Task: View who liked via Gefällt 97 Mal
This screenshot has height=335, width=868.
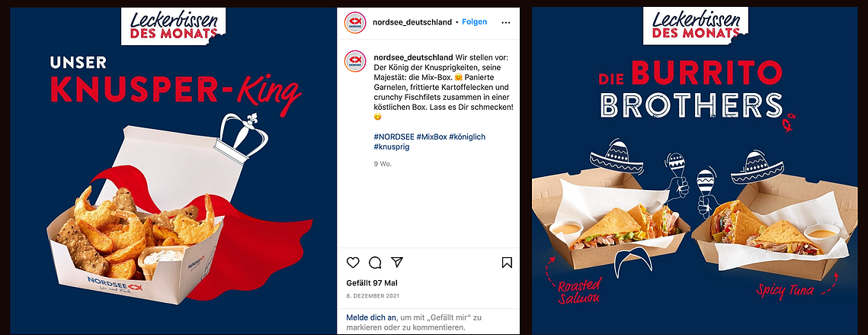Action: click(x=372, y=282)
